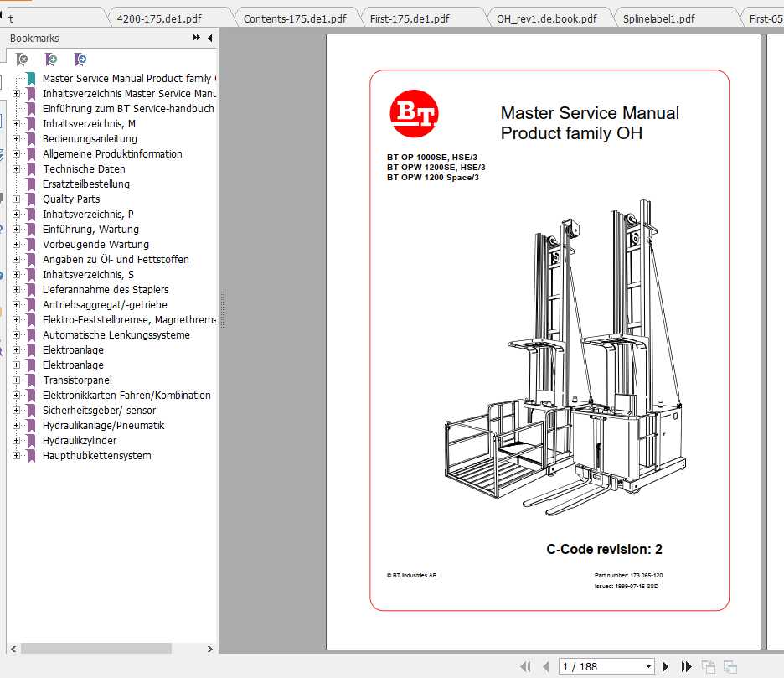Switch to the OH_rev1.de.book.pdf tab
This screenshot has width=784, height=678.
(546, 19)
